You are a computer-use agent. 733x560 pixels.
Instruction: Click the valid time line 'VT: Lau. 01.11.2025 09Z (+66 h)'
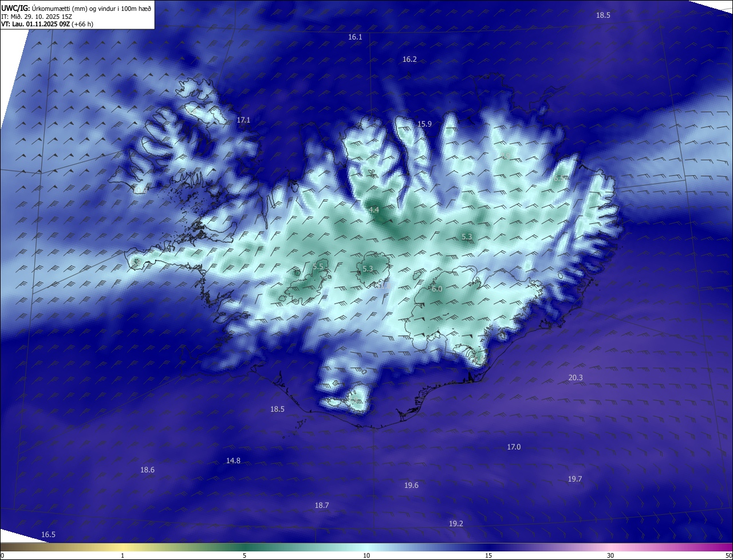pos(48,24)
